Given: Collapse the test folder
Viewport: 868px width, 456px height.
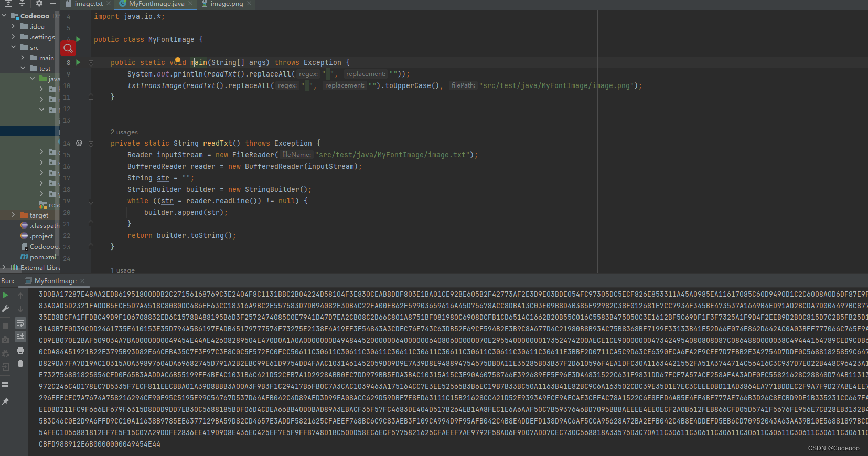Looking at the screenshot, I should 23,68.
